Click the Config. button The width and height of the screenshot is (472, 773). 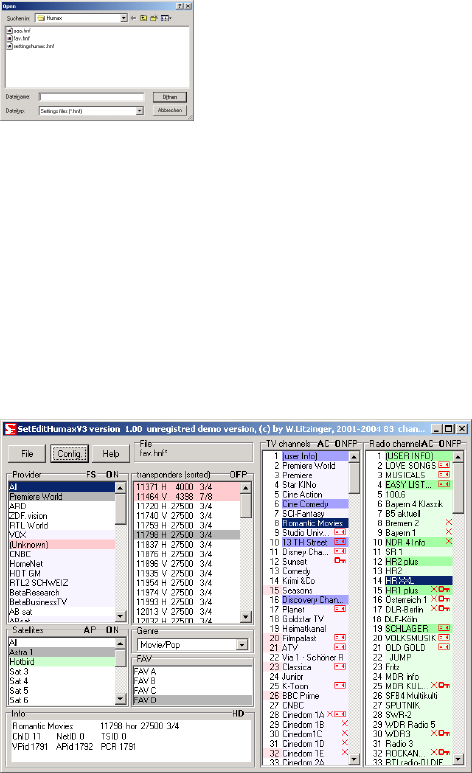point(69,454)
